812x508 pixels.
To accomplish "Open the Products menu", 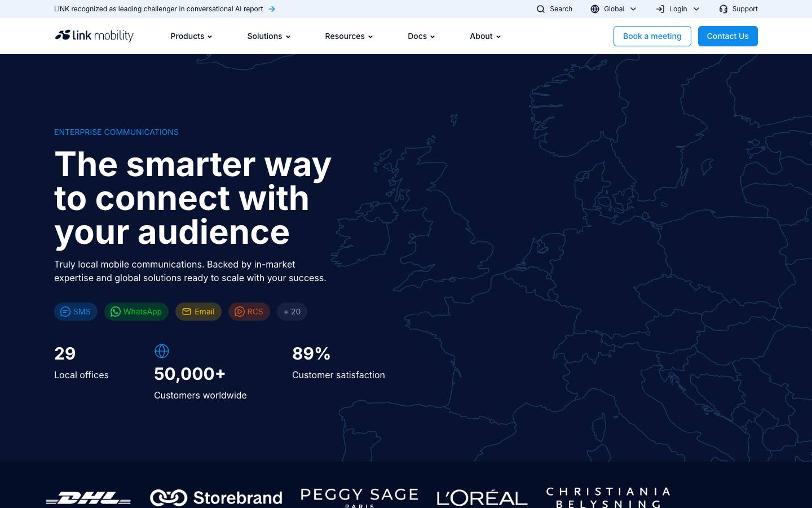I will 192,36.
